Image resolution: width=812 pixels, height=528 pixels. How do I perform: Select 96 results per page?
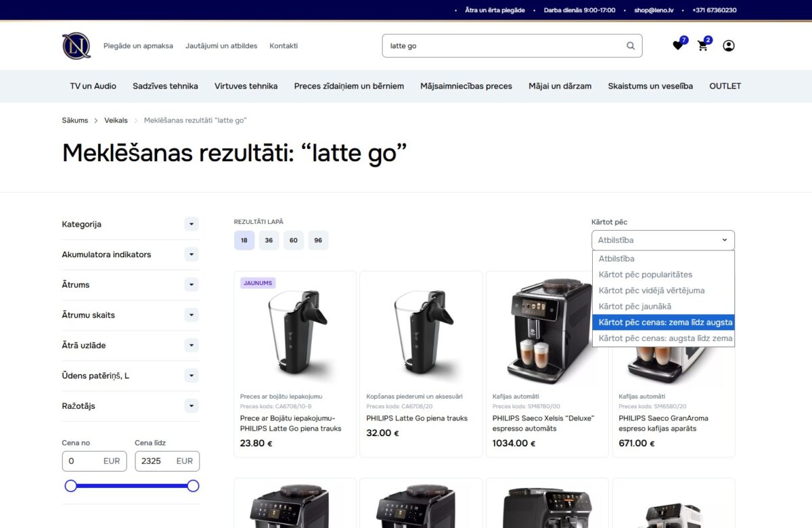[x=318, y=240]
